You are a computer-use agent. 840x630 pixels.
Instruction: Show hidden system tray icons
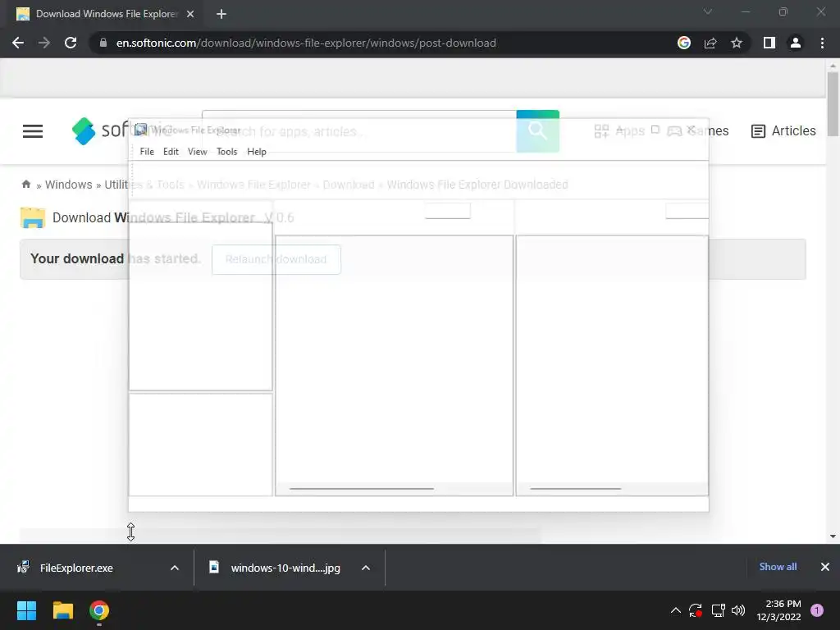(676, 610)
